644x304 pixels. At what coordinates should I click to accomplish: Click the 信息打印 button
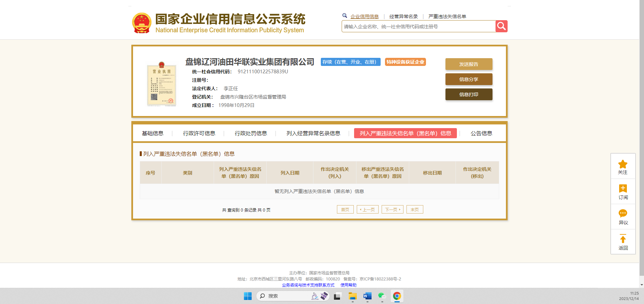point(469,94)
